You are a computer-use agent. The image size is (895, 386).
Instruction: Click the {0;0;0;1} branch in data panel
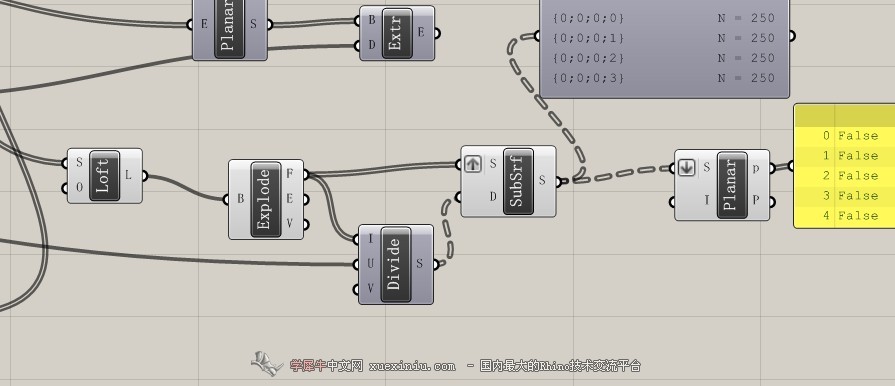point(588,38)
